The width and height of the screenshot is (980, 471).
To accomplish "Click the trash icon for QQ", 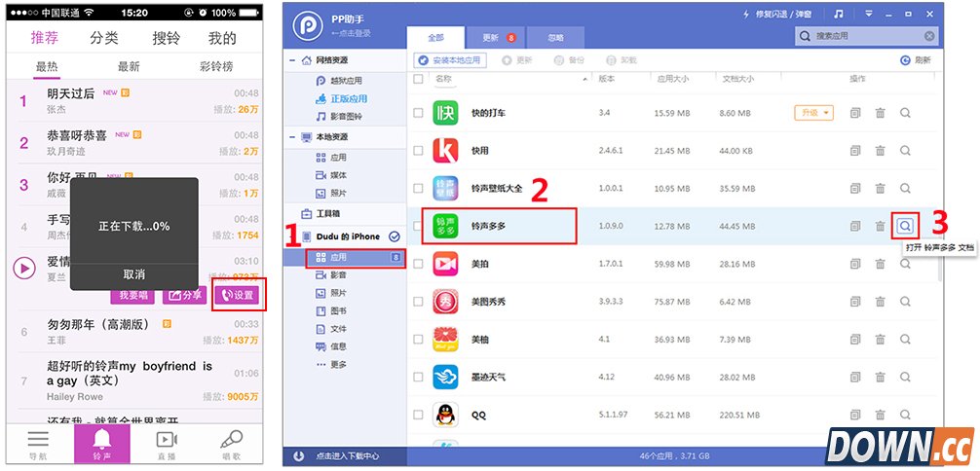I will [880, 415].
